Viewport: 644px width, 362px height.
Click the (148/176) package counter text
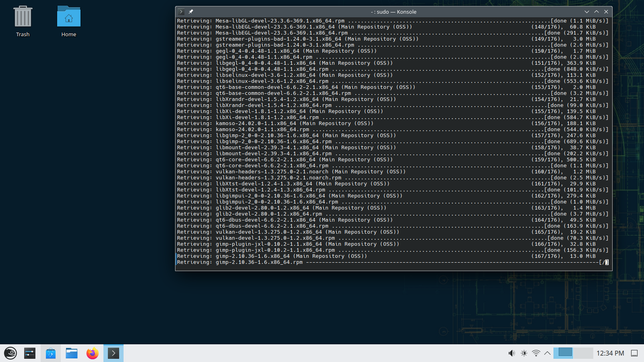pyautogui.click(x=547, y=27)
